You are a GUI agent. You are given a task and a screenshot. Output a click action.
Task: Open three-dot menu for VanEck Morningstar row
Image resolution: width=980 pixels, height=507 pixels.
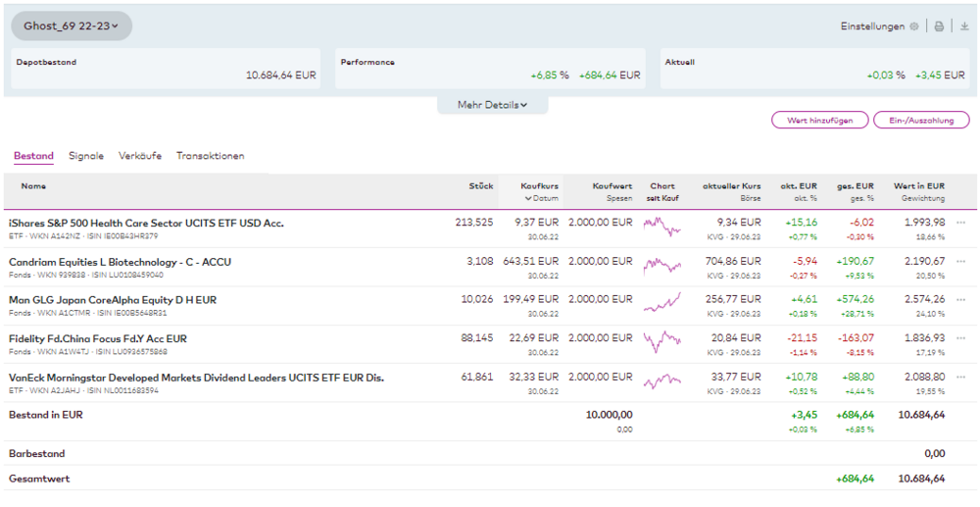(960, 377)
